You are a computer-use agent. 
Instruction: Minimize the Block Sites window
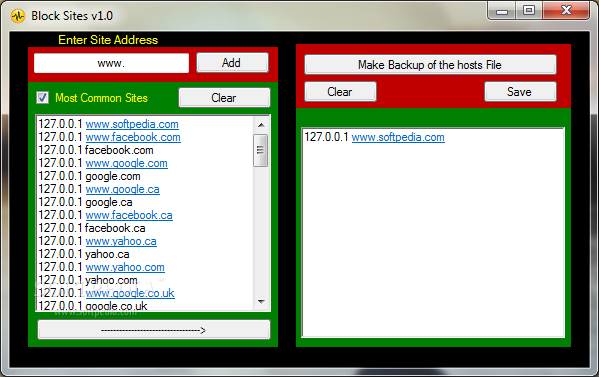tap(502, 11)
